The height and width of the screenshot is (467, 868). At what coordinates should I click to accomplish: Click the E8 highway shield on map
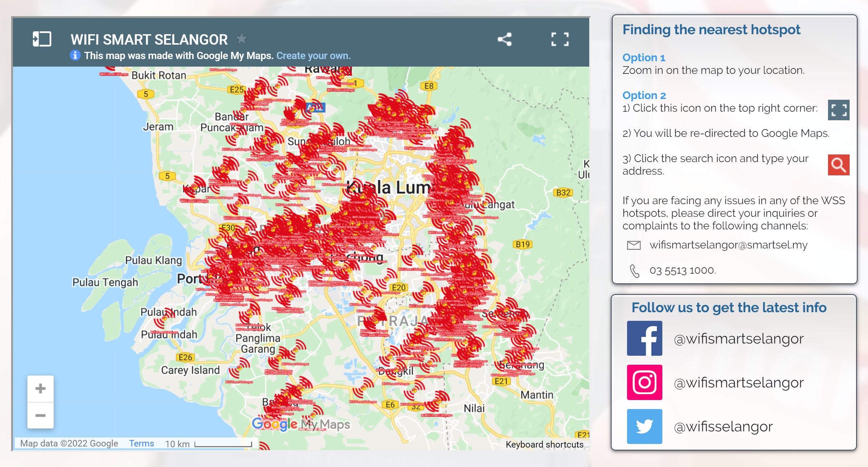click(429, 86)
